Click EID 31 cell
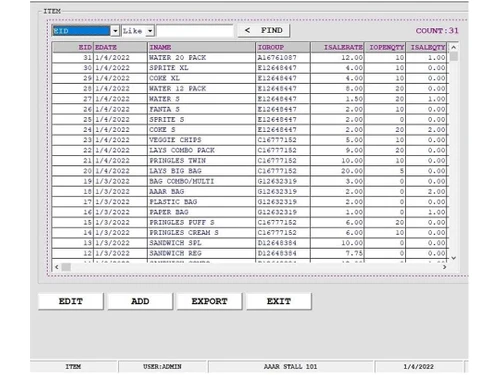Image resolution: width=500 pixels, height=375 pixels. click(x=73, y=58)
